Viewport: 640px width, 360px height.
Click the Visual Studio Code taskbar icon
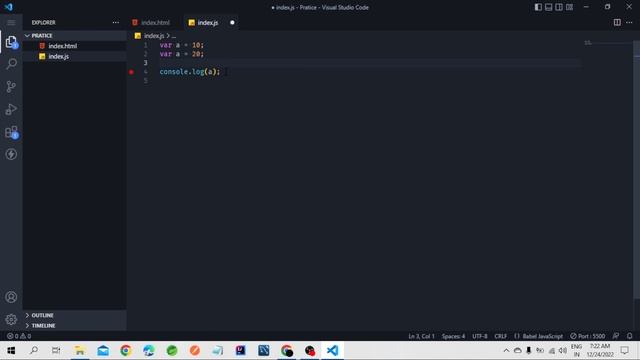(x=332, y=350)
